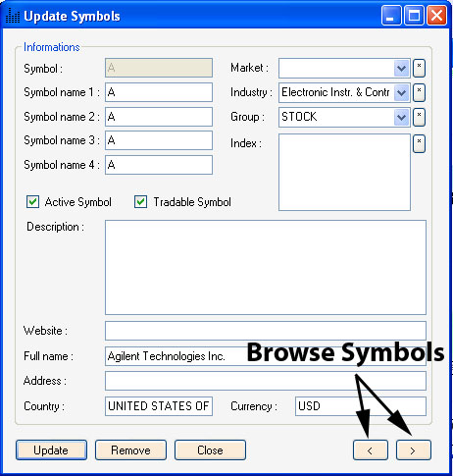Uncheck the Active Symbol checkbox
The height and width of the screenshot is (476, 453).
[32, 202]
